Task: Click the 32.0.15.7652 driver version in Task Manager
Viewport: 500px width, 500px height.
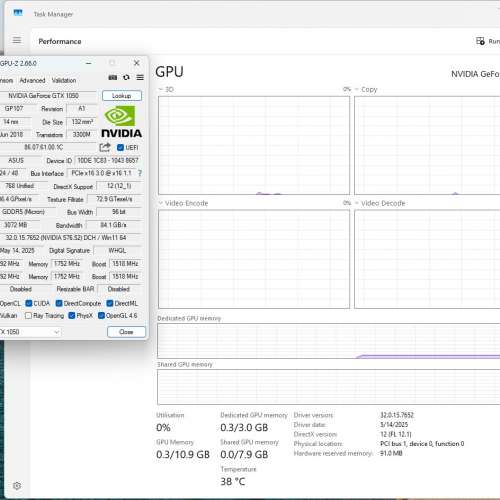Action: point(397,415)
